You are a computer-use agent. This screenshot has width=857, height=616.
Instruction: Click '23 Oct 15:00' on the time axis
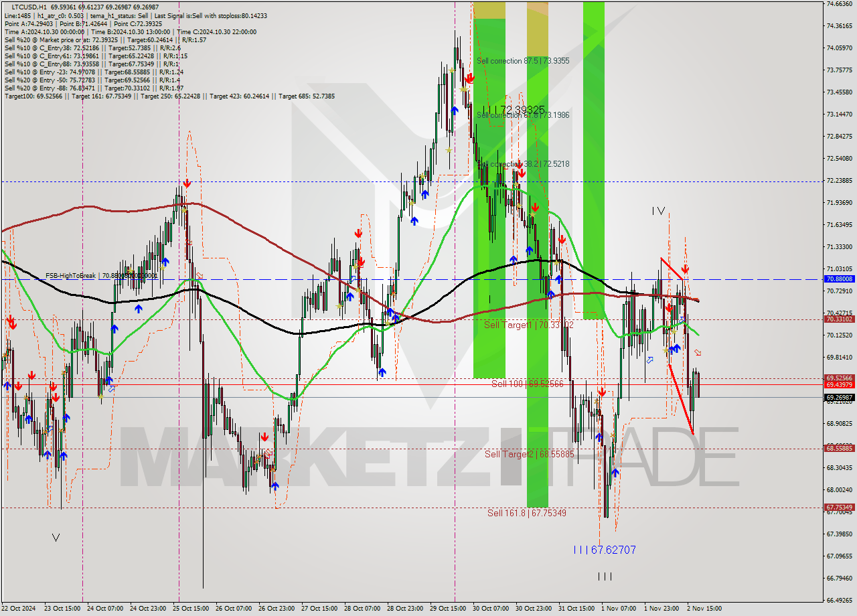coord(62,609)
